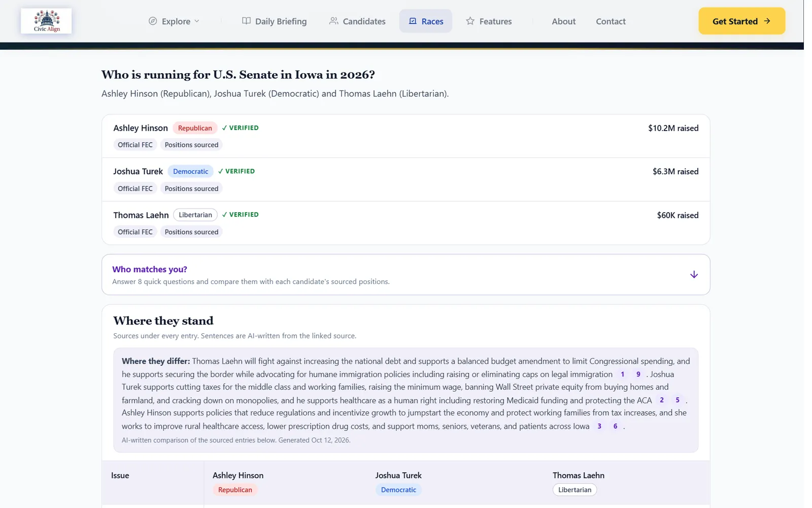The height and width of the screenshot is (508, 812).
Task: Click Joshua Turek column header in table
Action: [398, 475]
